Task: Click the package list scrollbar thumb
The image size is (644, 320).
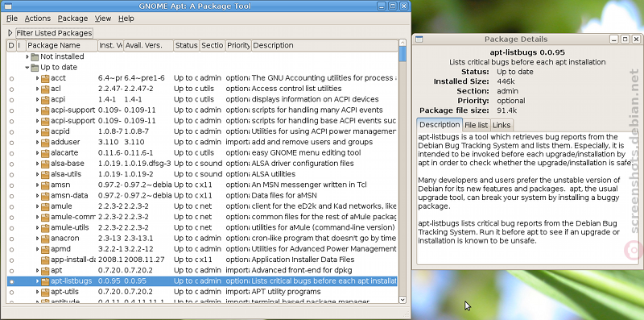Action: click(402, 54)
